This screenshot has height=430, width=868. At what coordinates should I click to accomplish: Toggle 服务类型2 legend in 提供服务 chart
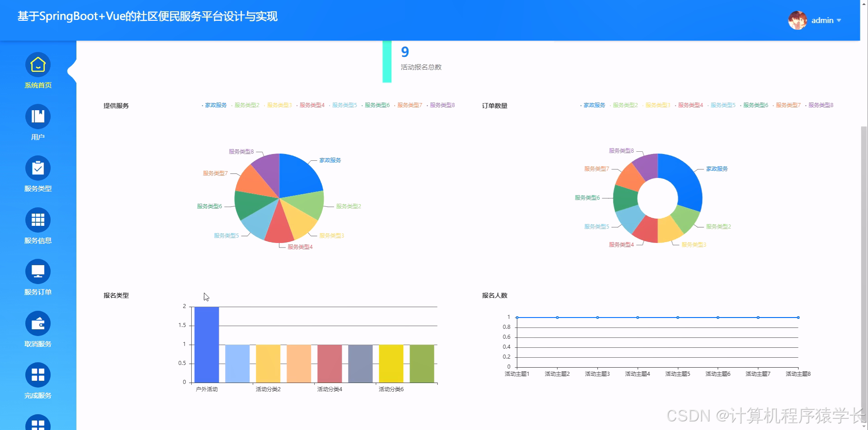(245, 105)
